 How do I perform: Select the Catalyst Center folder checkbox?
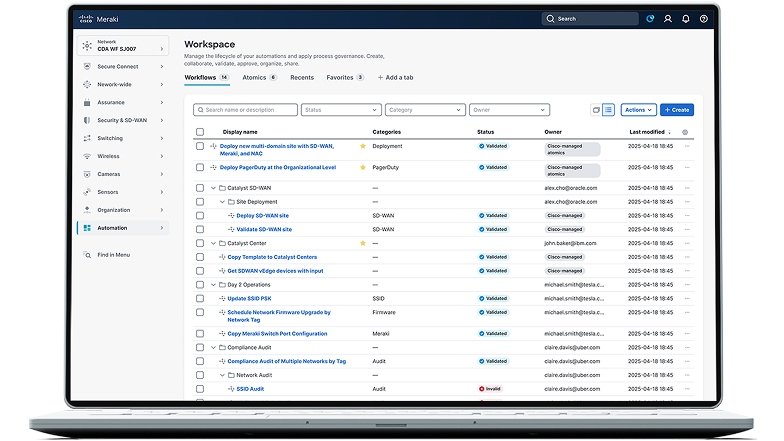coord(200,243)
